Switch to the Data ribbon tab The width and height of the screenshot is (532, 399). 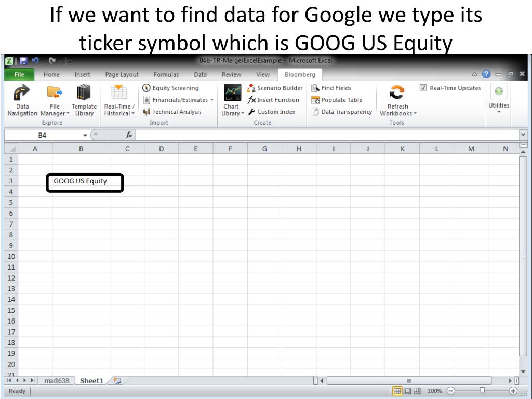coord(200,75)
